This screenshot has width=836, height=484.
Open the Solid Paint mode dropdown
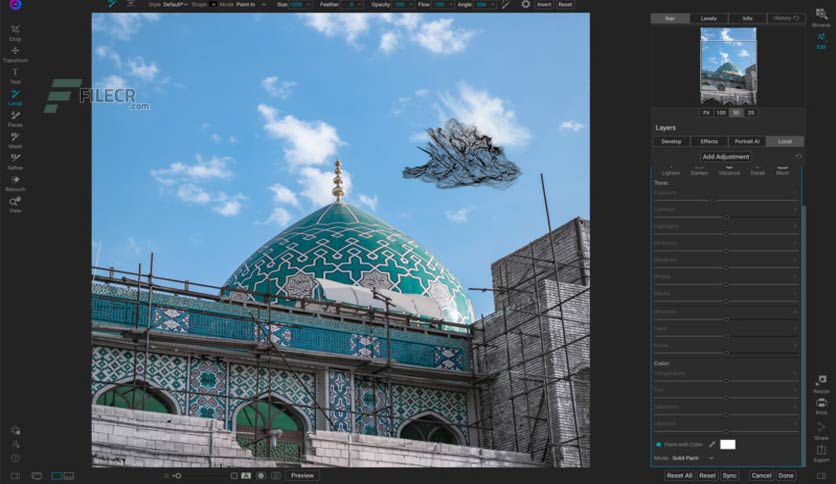(693, 458)
